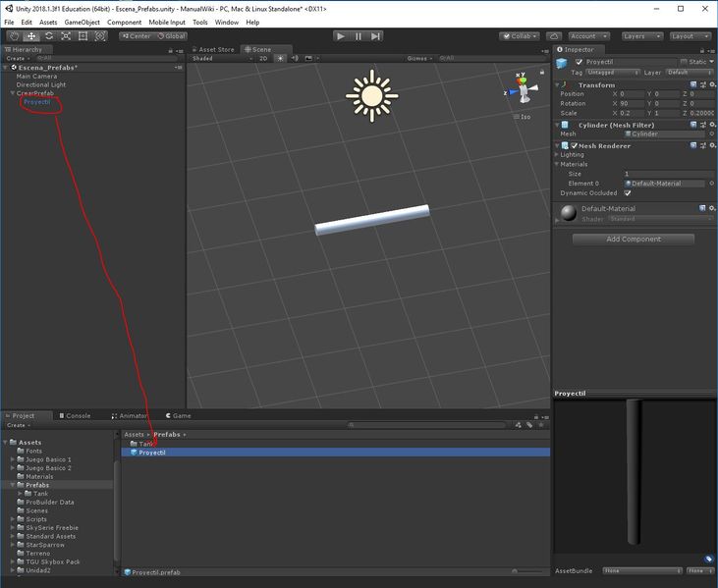The width and height of the screenshot is (718, 588).
Task: Toggle Global rotation handle mode
Action: (x=171, y=36)
